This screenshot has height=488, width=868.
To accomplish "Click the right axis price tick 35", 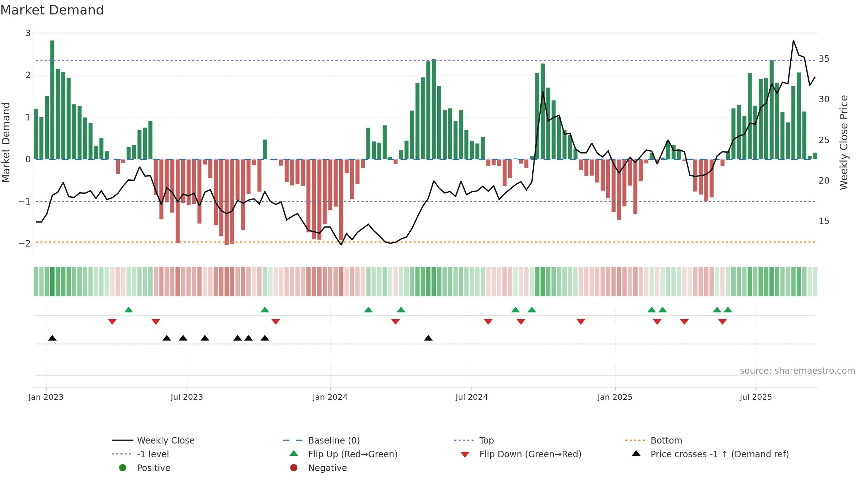I will pos(824,59).
